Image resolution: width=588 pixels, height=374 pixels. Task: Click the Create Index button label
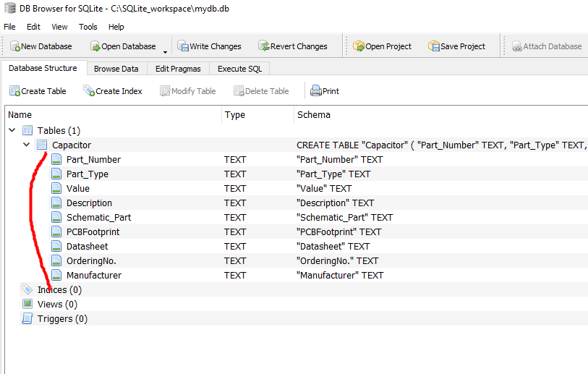[119, 91]
